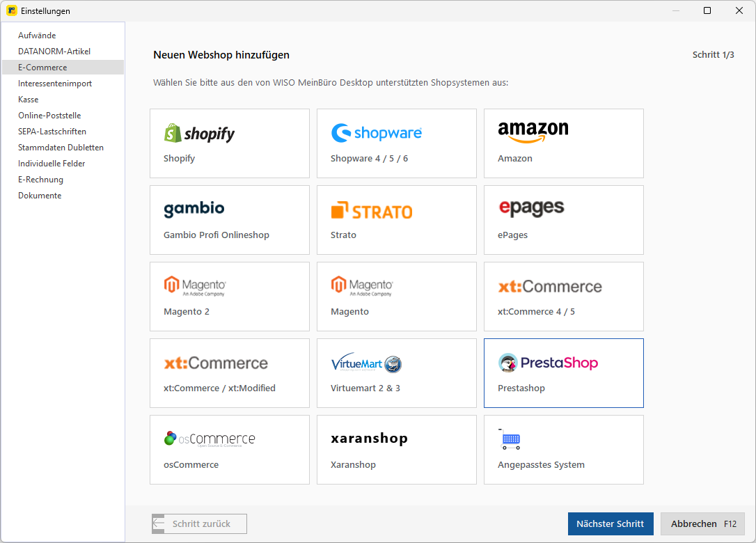Screen dimensions: 756x543
Task: Select the shopping cart icon for Angepasstes System
Action: pyautogui.click(x=510, y=439)
